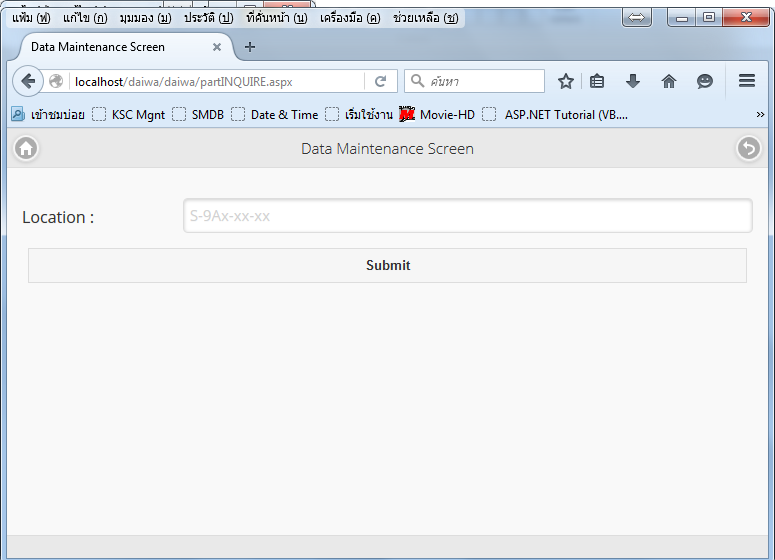The width and height of the screenshot is (775, 560).
Task: Reload the page with refresh icon
Action: tap(380, 81)
